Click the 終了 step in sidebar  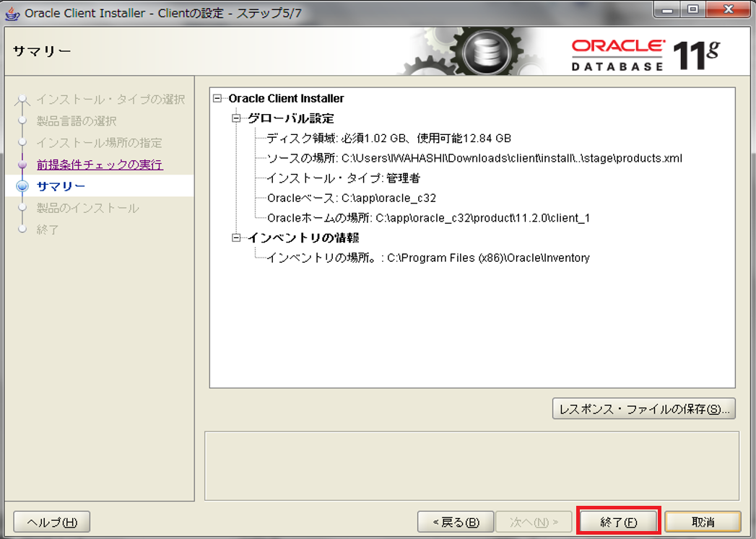click(x=48, y=229)
